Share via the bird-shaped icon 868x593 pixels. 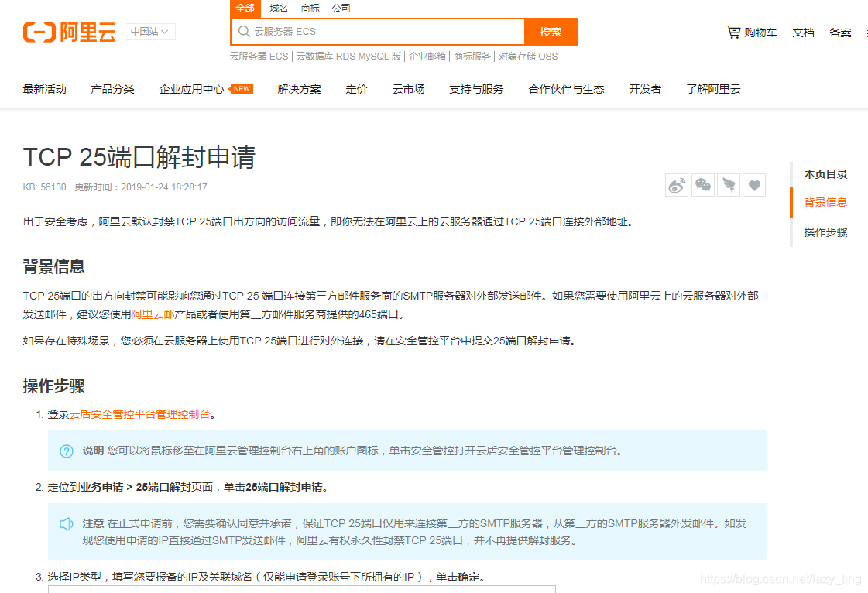pyautogui.click(x=729, y=185)
